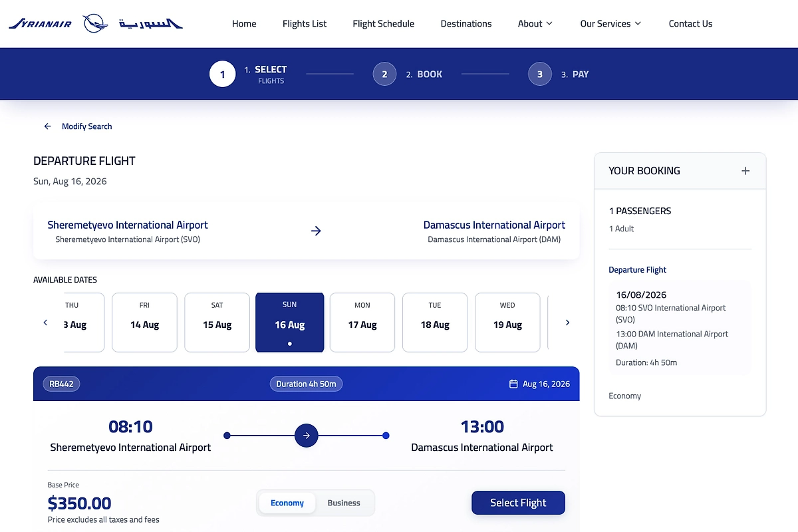Click the calendar icon next to Aug 16, 2026
Image resolution: width=798 pixels, height=532 pixels.
[x=513, y=384]
